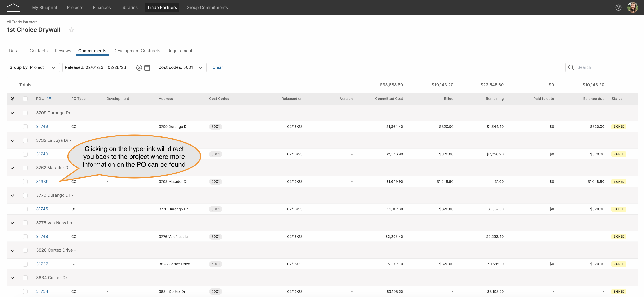Collapse the 3828 Cortez Drive group
The height and width of the screenshot is (297, 644).
pyautogui.click(x=12, y=251)
